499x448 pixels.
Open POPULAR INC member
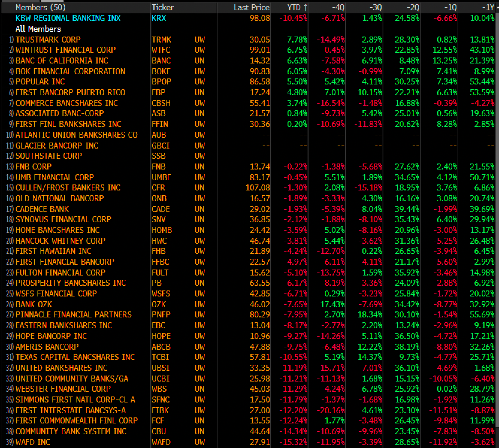tap(40, 81)
